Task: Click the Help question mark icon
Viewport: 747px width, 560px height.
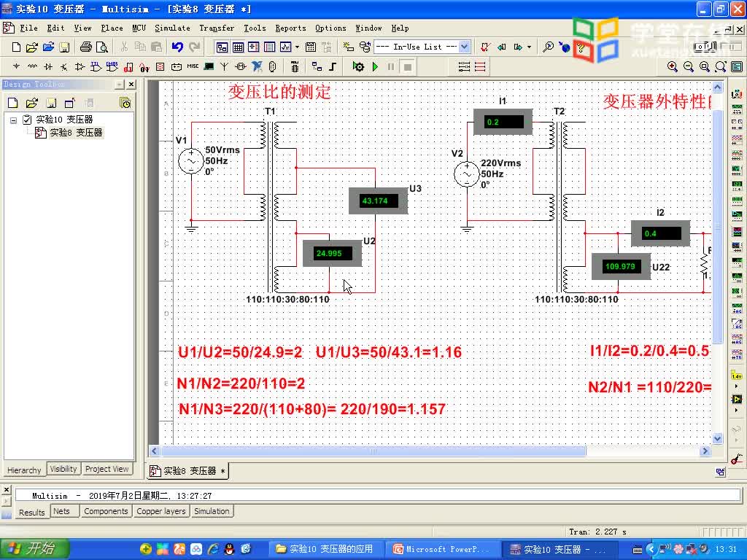Action: 581,47
